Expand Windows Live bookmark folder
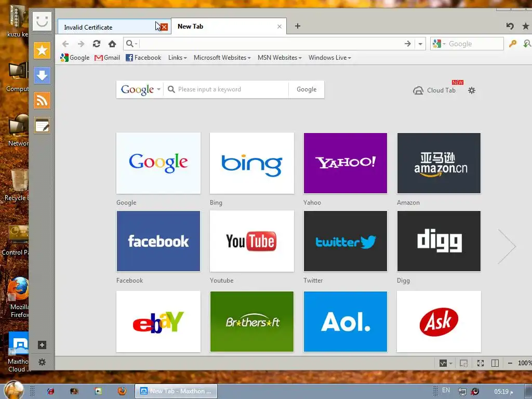532x399 pixels. tap(330, 58)
